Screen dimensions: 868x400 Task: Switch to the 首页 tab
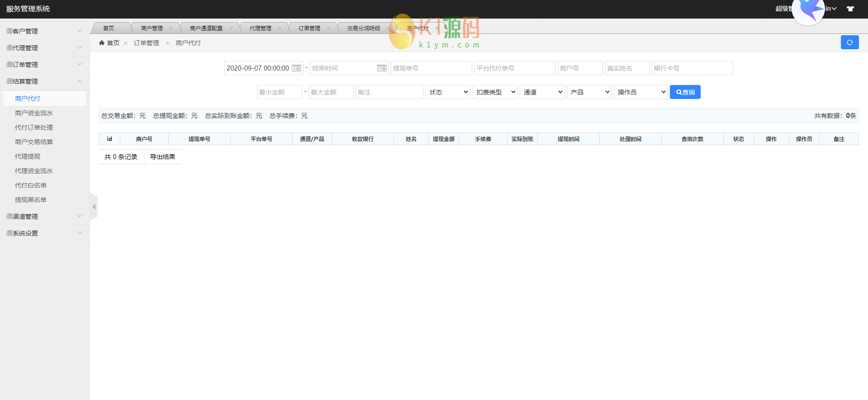point(109,28)
